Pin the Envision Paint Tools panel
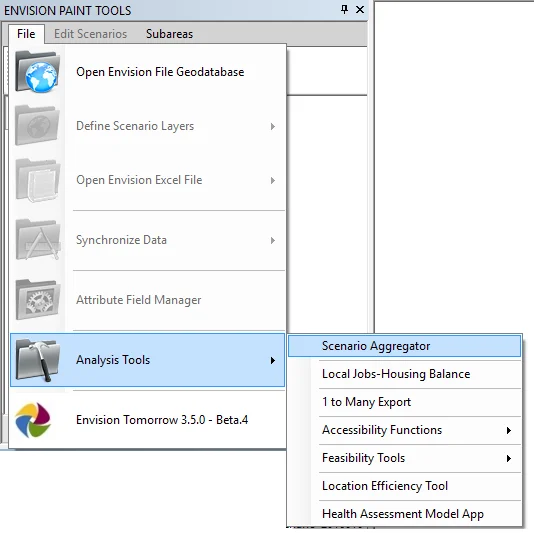The height and width of the screenshot is (537, 534). point(344,10)
